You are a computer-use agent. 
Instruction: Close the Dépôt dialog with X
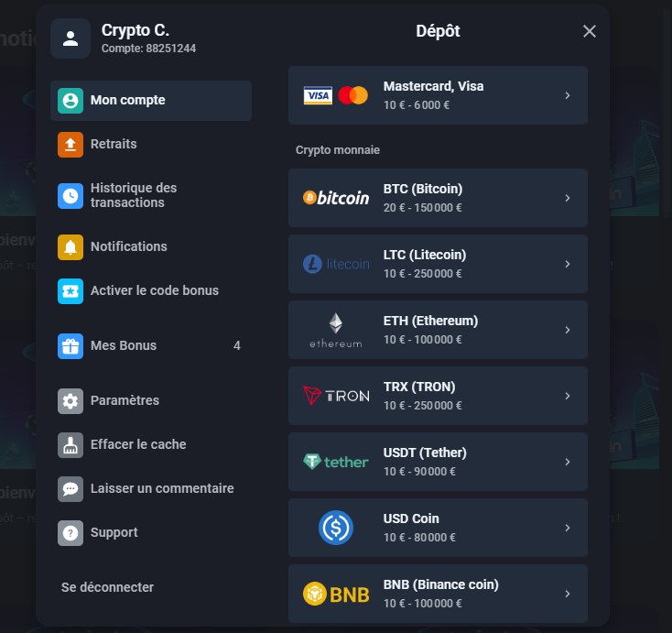pyautogui.click(x=590, y=31)
